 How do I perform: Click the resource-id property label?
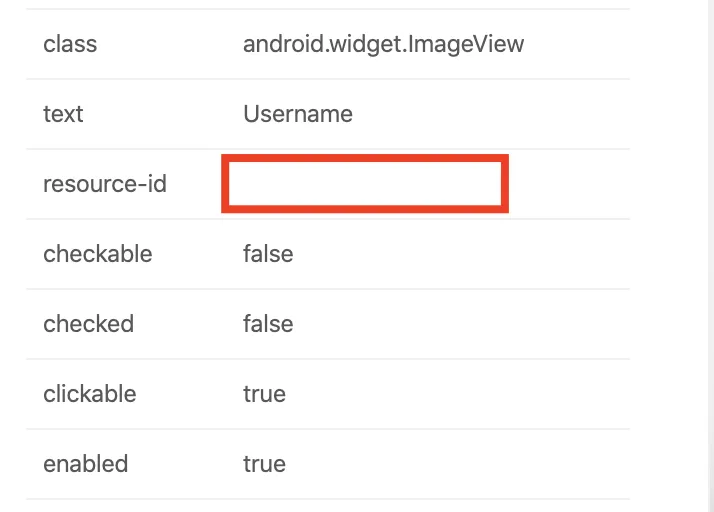[x=105, y=184]
